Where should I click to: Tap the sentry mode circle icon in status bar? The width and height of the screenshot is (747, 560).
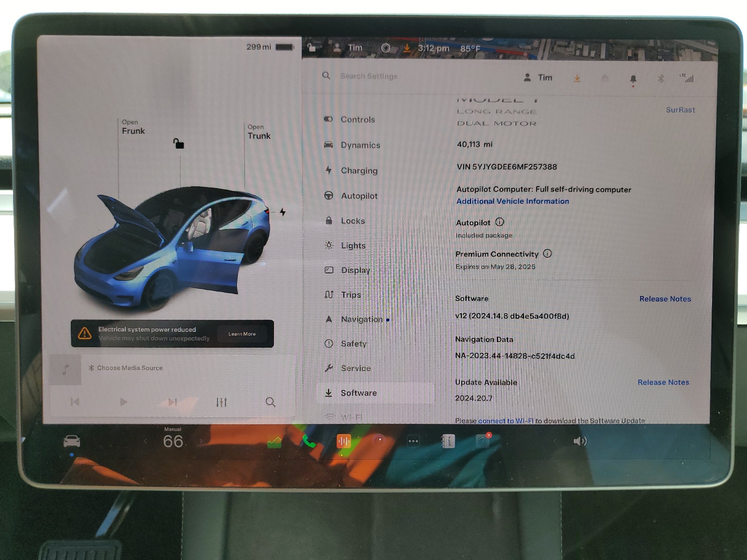point(386,48)
